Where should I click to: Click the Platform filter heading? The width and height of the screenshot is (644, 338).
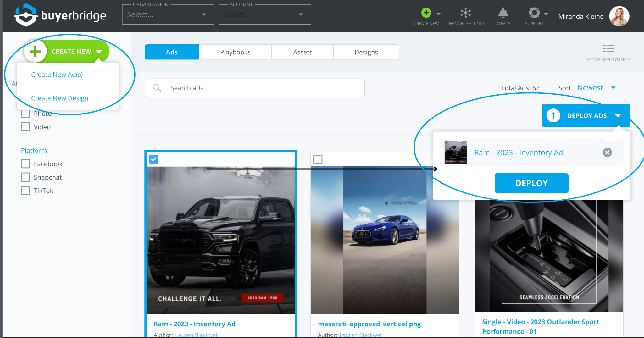point(34,150)
